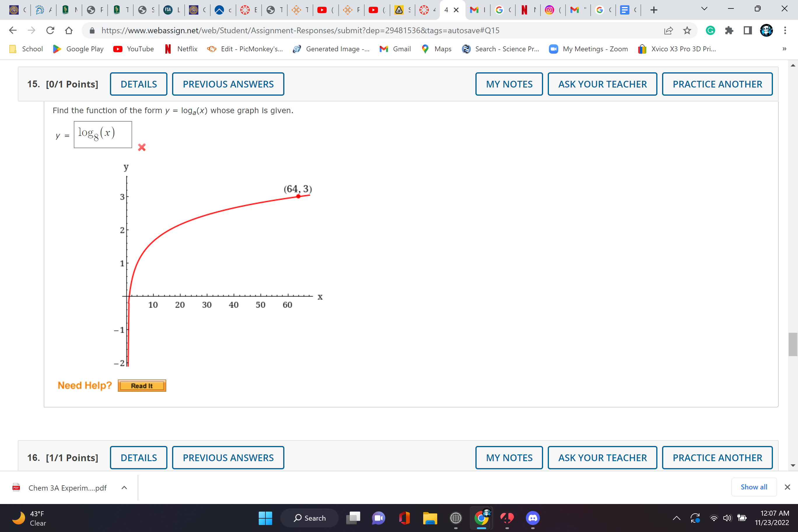Click the browser reload icon
This screenshot has width=798, height=532.
(x=50, y=31)
